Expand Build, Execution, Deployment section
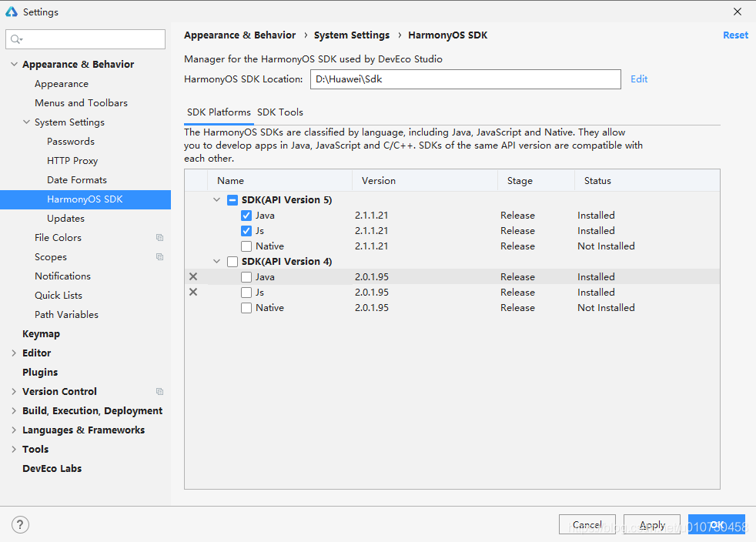Screen dimensions: 756x542 tap(14, 411)
